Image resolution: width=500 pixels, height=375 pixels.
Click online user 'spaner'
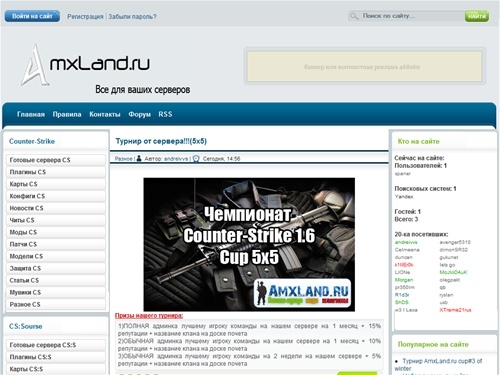(403, 174)
